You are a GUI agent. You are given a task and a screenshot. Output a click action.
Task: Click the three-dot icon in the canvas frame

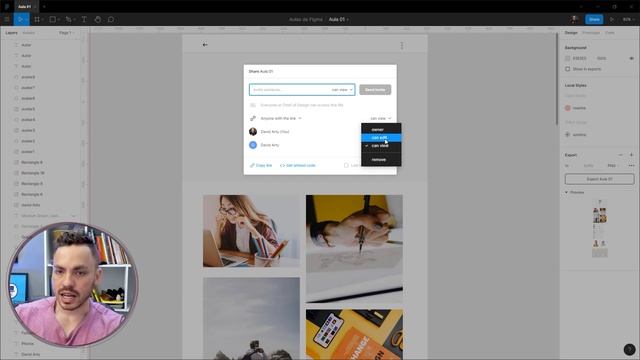pyautogui.click(x=402, y=45)
